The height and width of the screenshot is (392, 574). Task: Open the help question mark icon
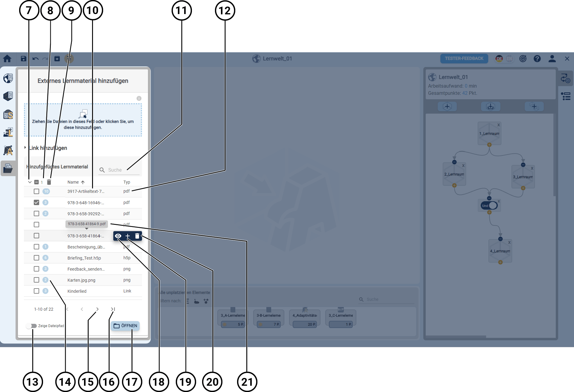[537, 59]
